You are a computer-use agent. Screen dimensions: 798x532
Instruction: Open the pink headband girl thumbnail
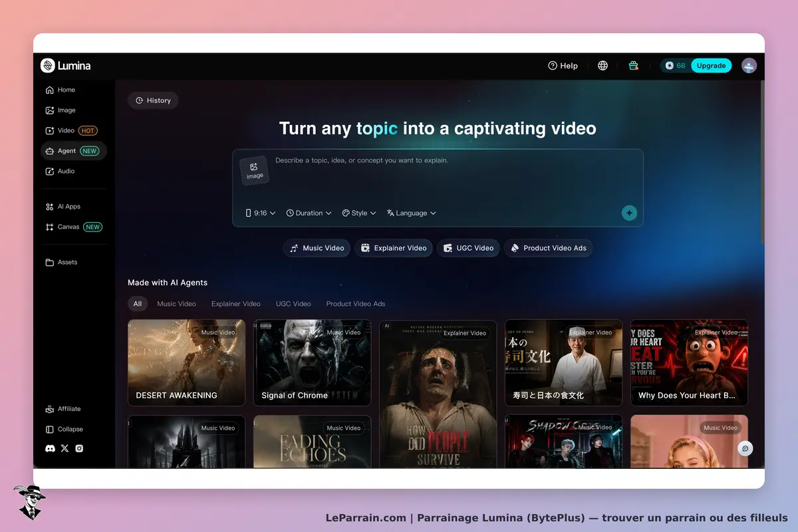pos(689,442)
